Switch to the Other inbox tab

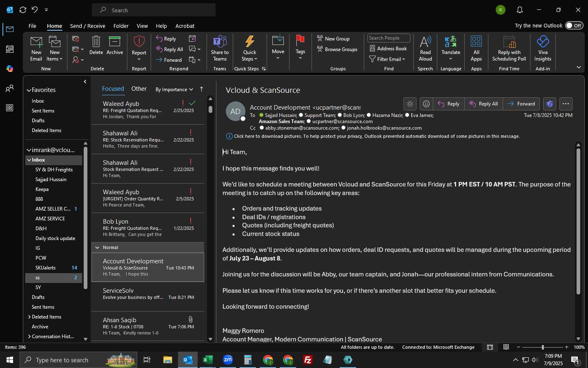click(139, 89)
